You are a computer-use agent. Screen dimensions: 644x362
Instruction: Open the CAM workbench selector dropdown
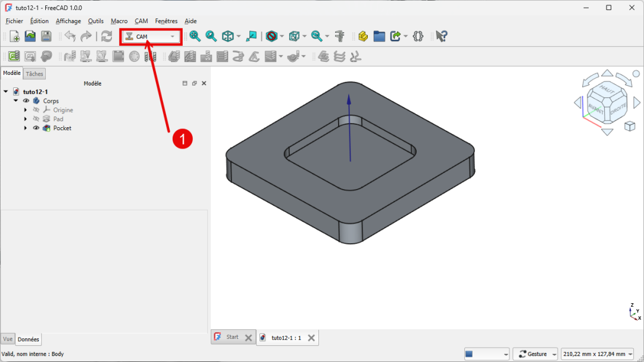pos(151,37)
